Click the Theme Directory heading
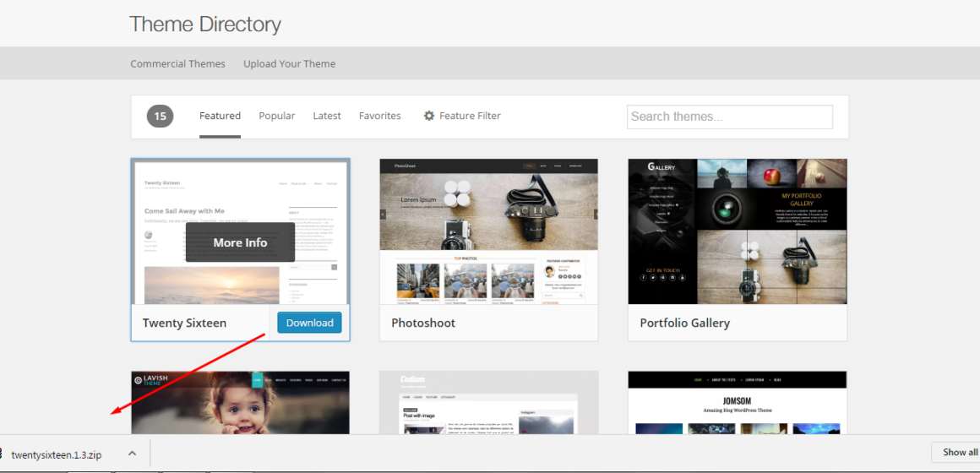 pos(205,24)
